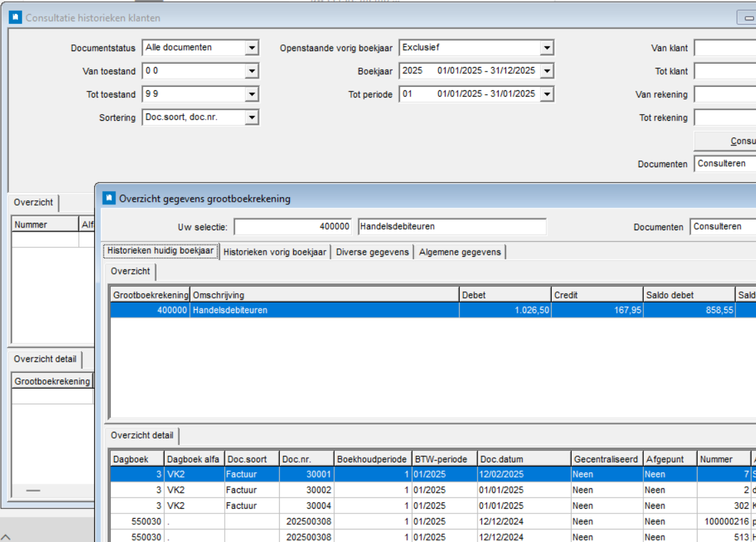
Task: Click the Gecentraliseerd column header
Action: coord(605,459)
